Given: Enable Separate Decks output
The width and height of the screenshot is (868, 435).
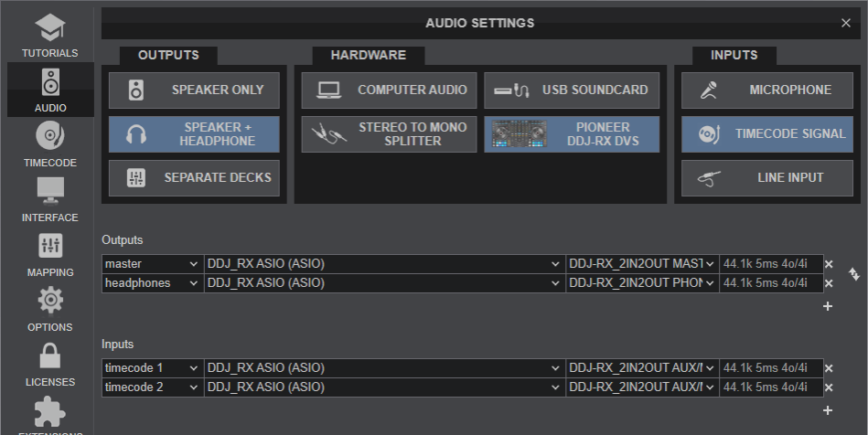Looking at the screenshot, I should point(194,178).
